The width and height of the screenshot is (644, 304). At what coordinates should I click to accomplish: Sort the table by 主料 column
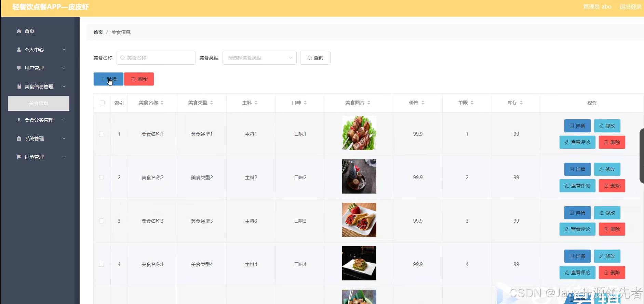(x=256, y=103)
